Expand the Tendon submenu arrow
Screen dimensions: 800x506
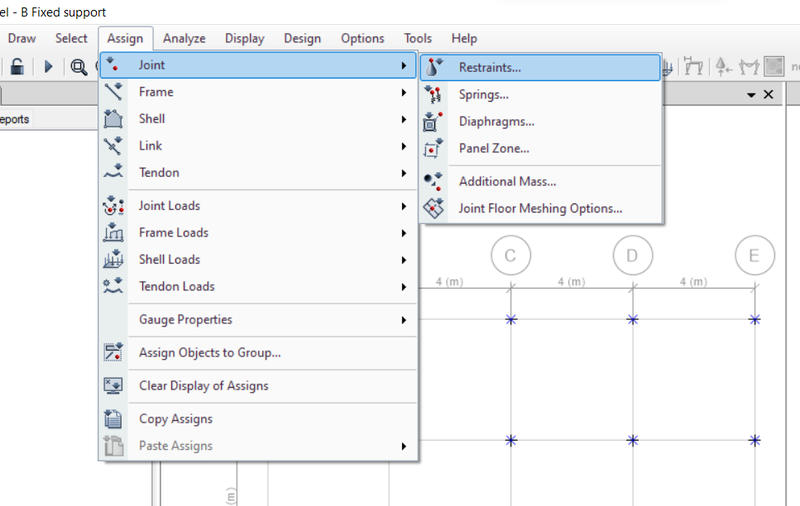(x=404, y=173)
